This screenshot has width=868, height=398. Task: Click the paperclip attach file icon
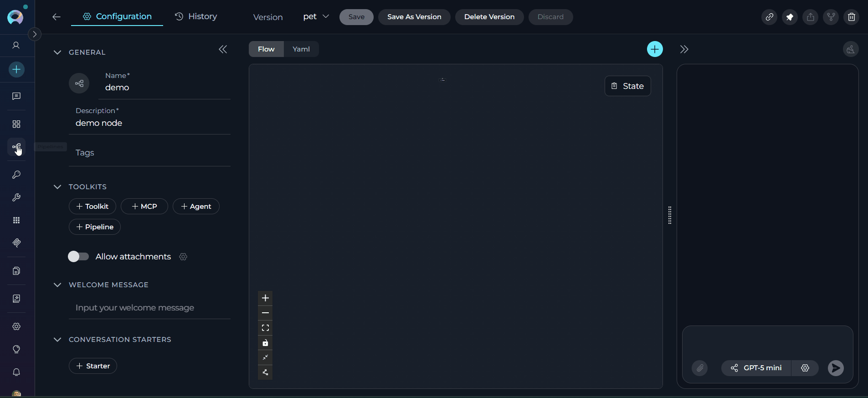coord(699,368)
